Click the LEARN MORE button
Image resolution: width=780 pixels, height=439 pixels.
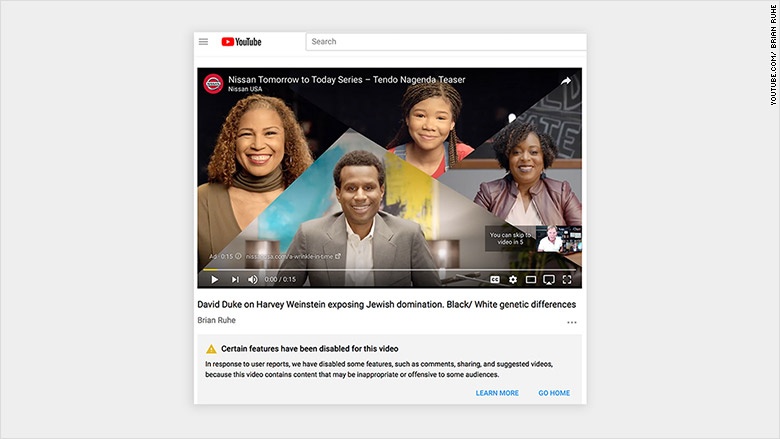click(497, 393)
